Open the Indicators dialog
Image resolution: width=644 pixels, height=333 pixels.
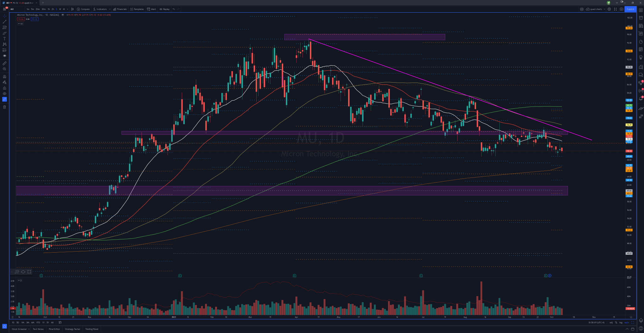(100, 9)
